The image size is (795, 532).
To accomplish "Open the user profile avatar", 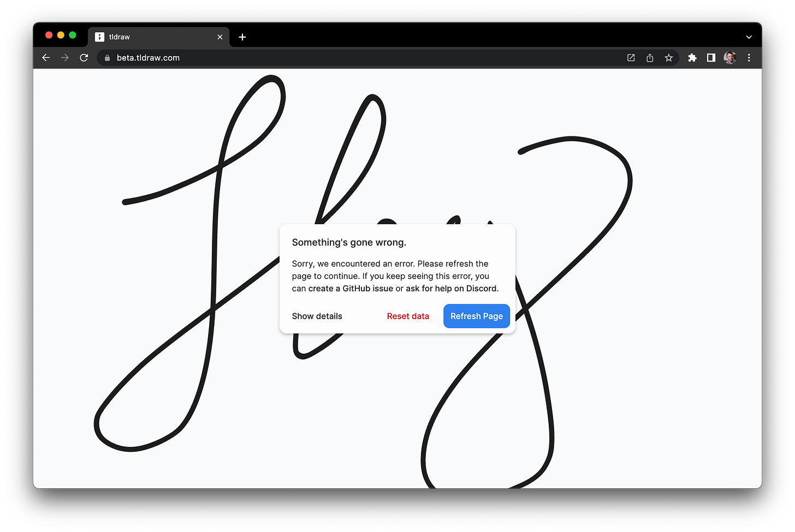I will point(730,58).
